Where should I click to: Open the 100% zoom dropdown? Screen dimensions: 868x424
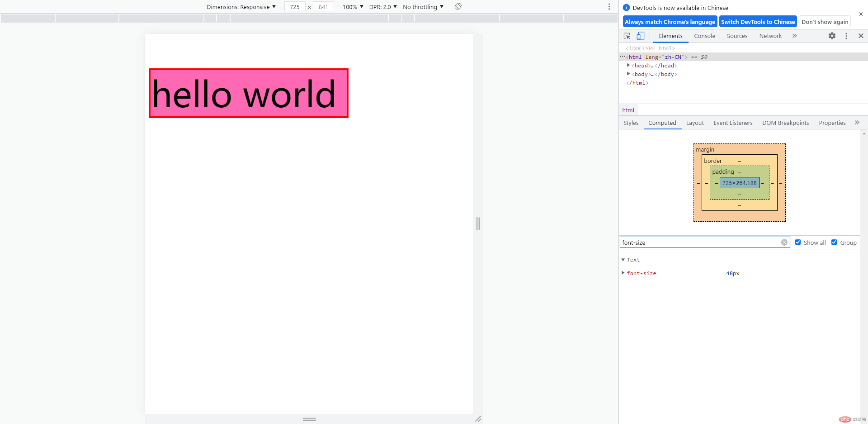tap(353, 7)
